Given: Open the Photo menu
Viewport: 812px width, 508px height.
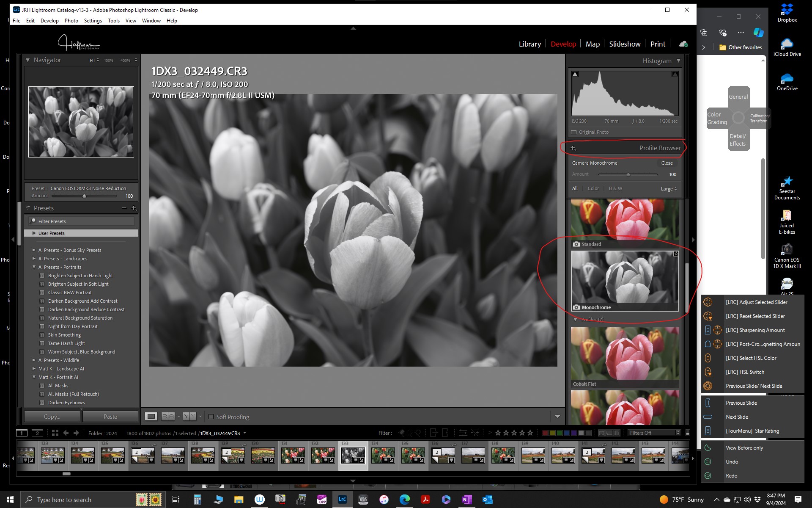Looking at the screenshot, I should [x=71, y=20].
